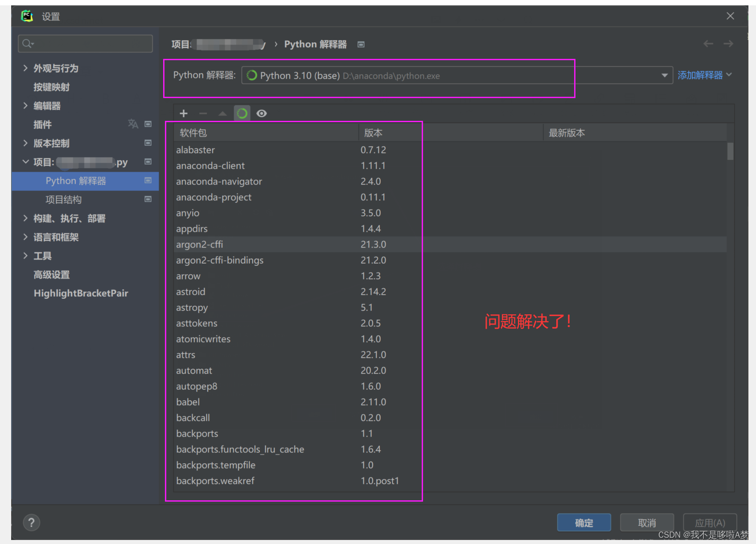Click inside the settings search field
The image size is (756, 544).
click(x=85, y=44)
